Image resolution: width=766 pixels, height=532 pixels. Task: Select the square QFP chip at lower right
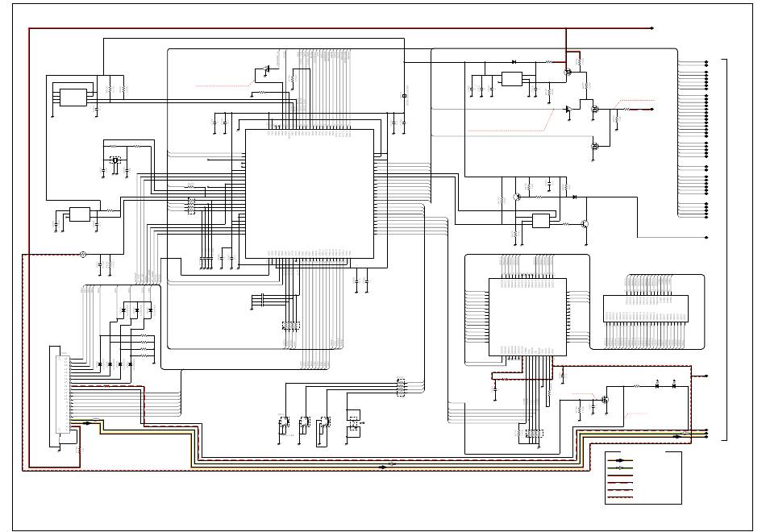click(x=527, y=317)
